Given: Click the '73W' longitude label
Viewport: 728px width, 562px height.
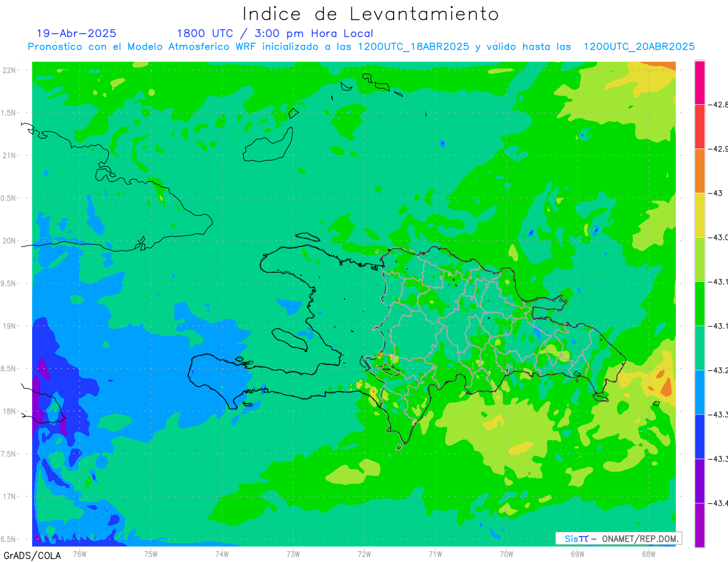Looking at the screenshot, I should click(293, 553).
